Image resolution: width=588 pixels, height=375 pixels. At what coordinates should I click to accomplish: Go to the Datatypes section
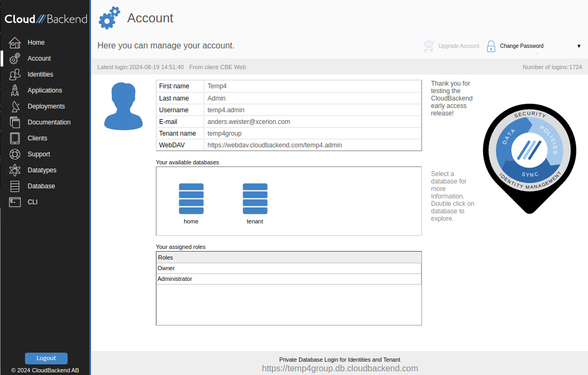pos(42,170)
